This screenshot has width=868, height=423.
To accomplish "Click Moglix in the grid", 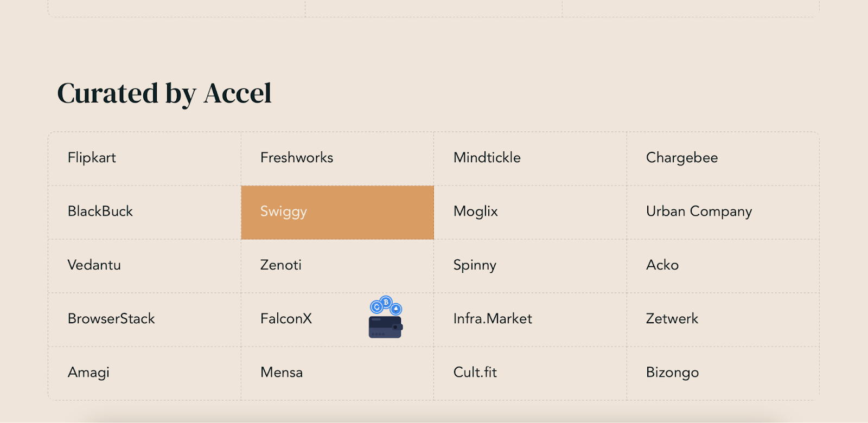I will (x=530, y=212).
